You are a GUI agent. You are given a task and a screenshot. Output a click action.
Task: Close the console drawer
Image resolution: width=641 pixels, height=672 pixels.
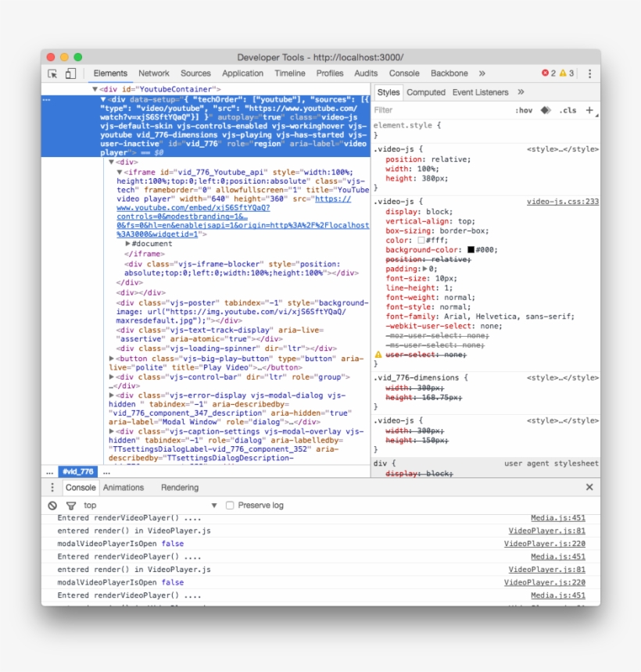tap(589, 487)
